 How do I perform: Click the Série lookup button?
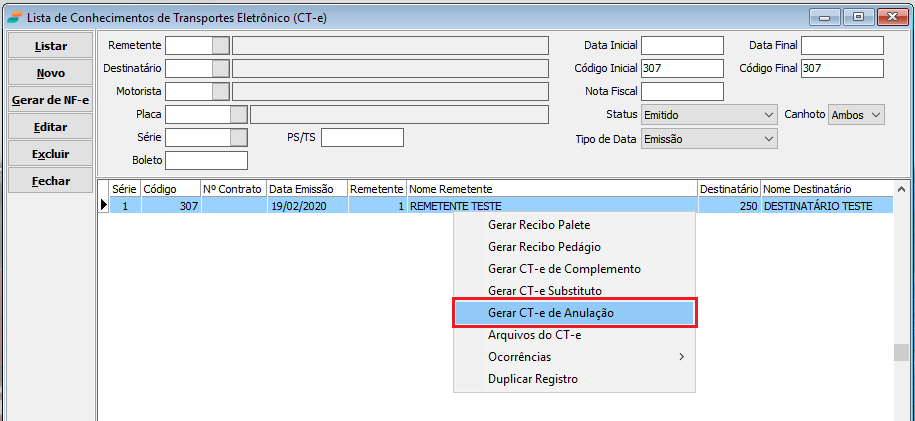pos(239,137)
